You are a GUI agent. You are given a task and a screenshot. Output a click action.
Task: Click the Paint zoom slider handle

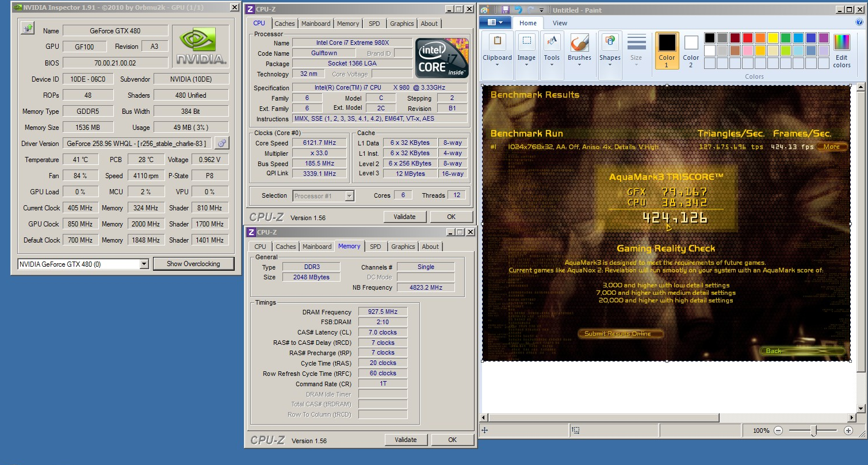813,431
